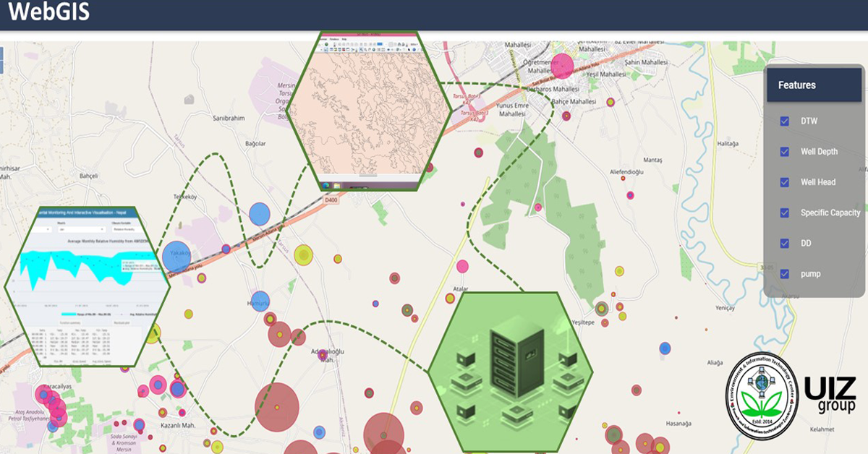Disable the Well Head layer checkbox

784,182
